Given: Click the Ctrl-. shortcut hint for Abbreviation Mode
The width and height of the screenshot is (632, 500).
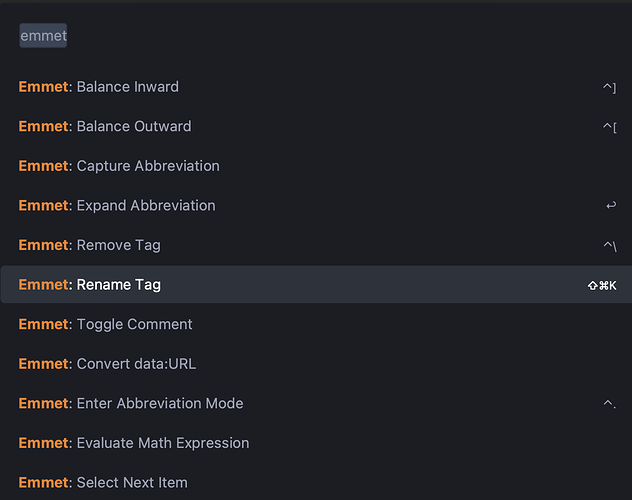Looking at the screenshot, I should click(x=609, y=403).
